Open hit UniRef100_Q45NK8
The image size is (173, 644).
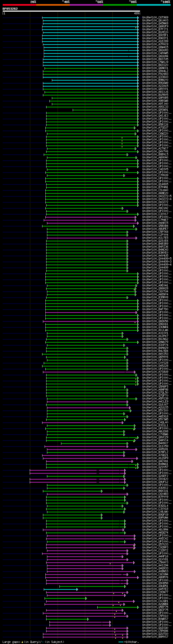pyautogui.click(x=155, y=23)
